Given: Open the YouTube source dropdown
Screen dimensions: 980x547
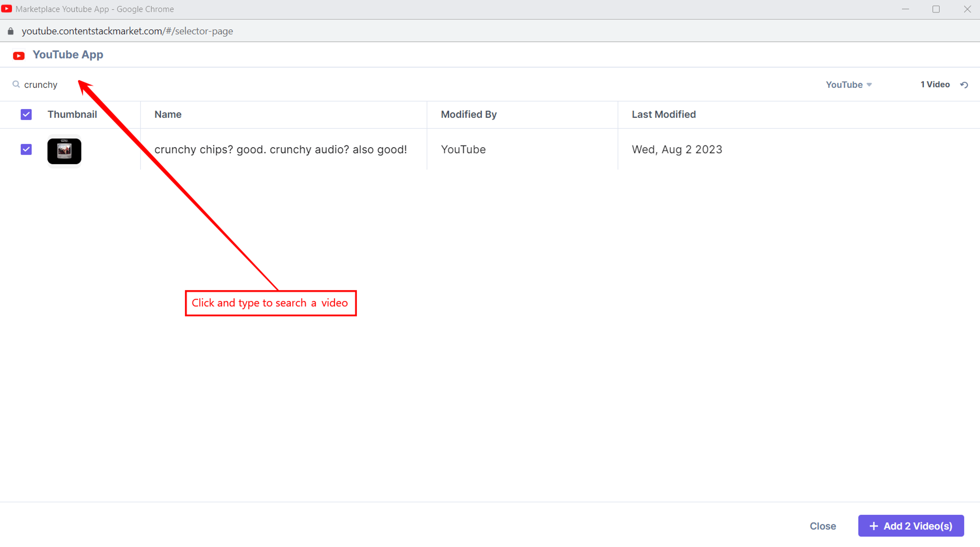Looking at the screenshot, I should (x=848, y=84).
